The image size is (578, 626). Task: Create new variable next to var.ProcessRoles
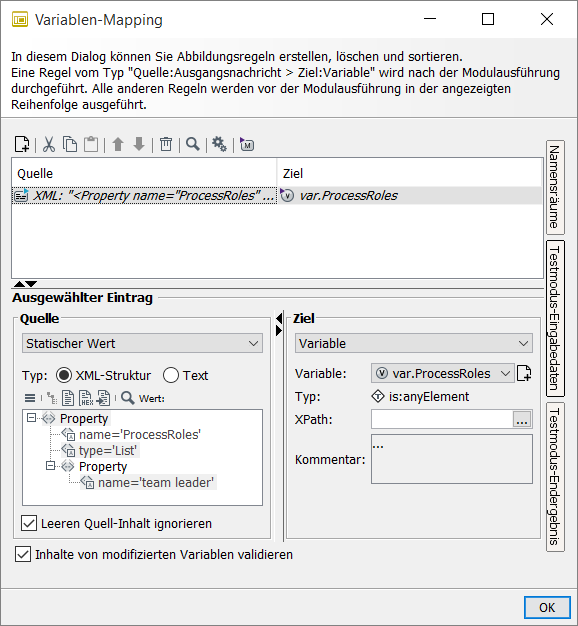click(x=524, y=373)
